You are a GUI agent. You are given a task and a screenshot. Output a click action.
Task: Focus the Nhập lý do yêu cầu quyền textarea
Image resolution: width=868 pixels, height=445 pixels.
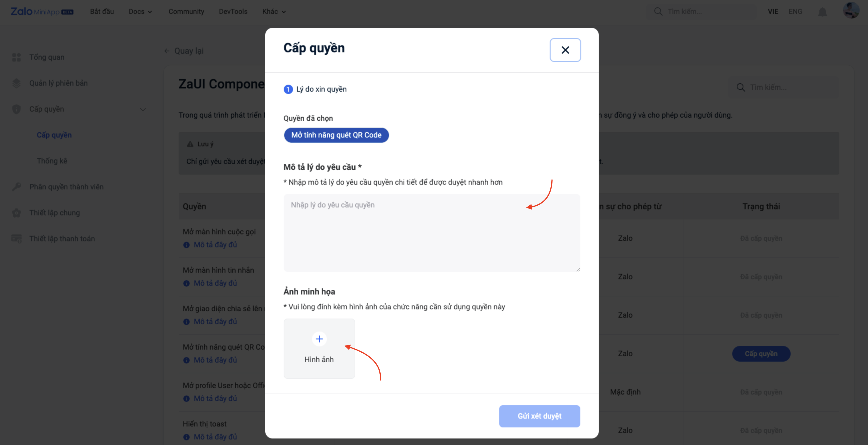pos(431,233)
